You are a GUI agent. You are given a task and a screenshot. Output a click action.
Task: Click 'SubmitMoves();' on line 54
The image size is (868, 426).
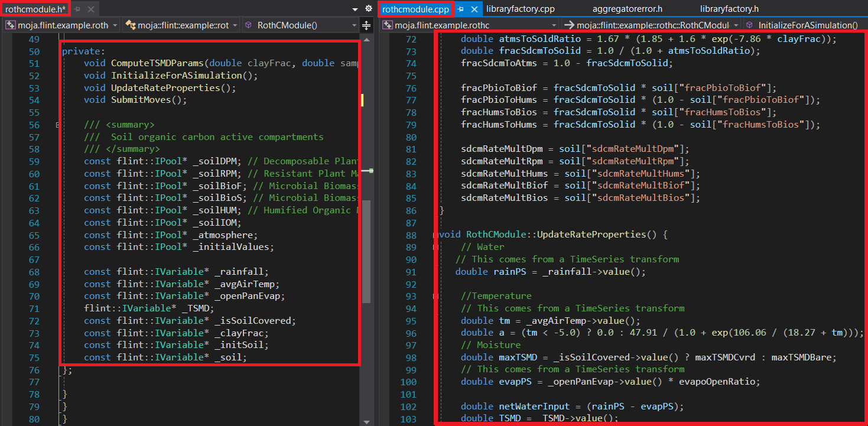pos(149,100)
